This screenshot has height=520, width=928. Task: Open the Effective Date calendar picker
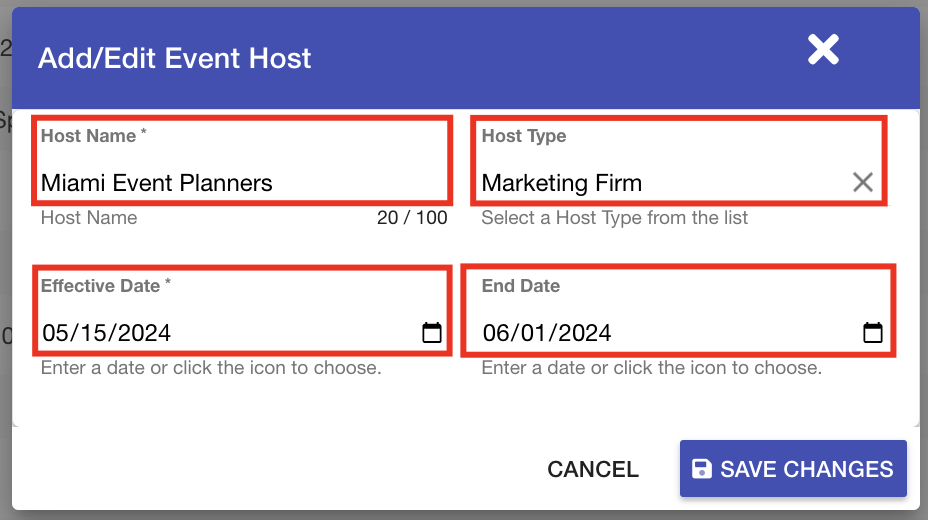tap(431, 332)
